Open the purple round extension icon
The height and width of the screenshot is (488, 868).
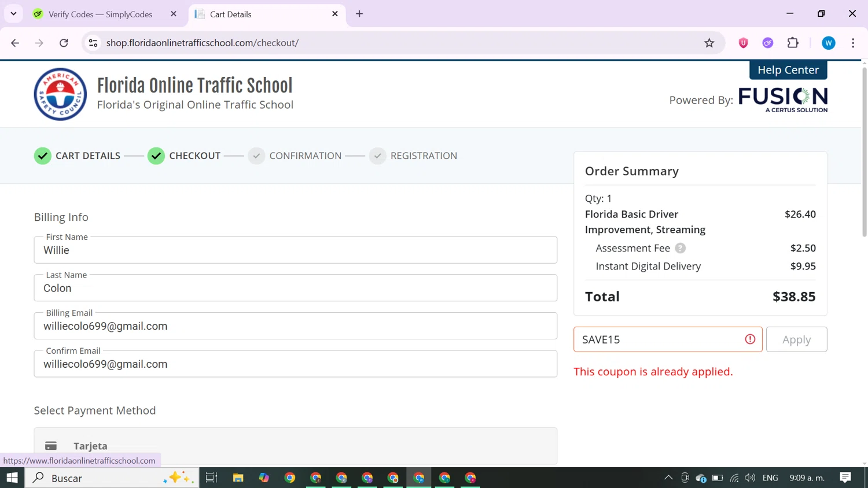point(768,43)
